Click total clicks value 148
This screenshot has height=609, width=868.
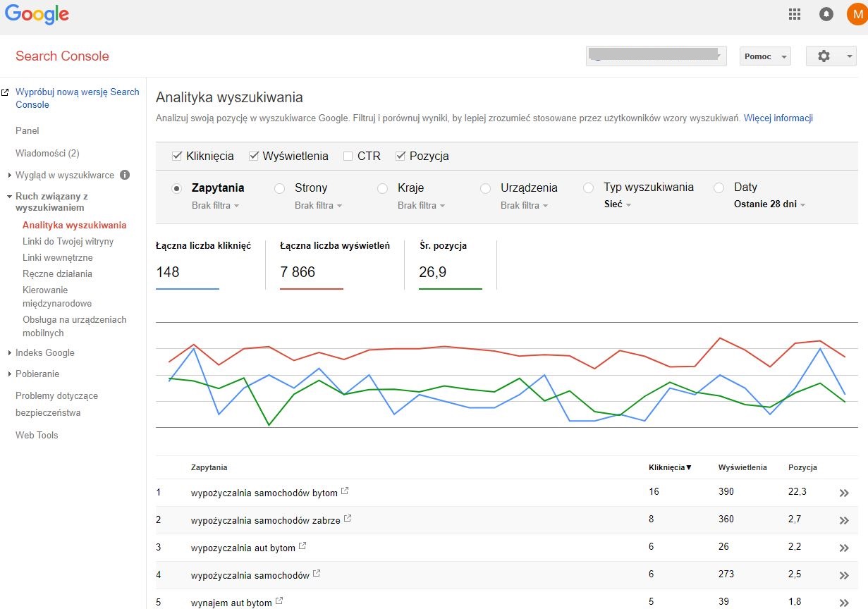click(168, 272)
